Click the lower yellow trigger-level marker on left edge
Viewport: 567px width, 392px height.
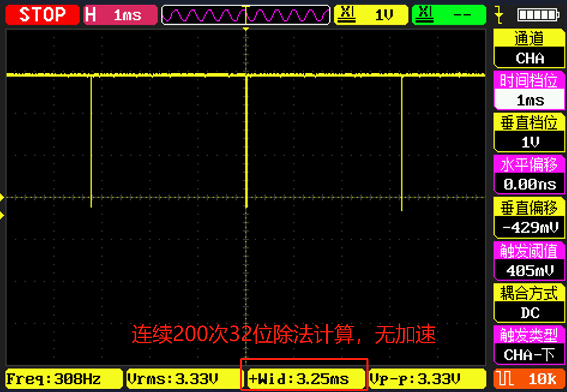pyautogui.click(x=2, y=215)
